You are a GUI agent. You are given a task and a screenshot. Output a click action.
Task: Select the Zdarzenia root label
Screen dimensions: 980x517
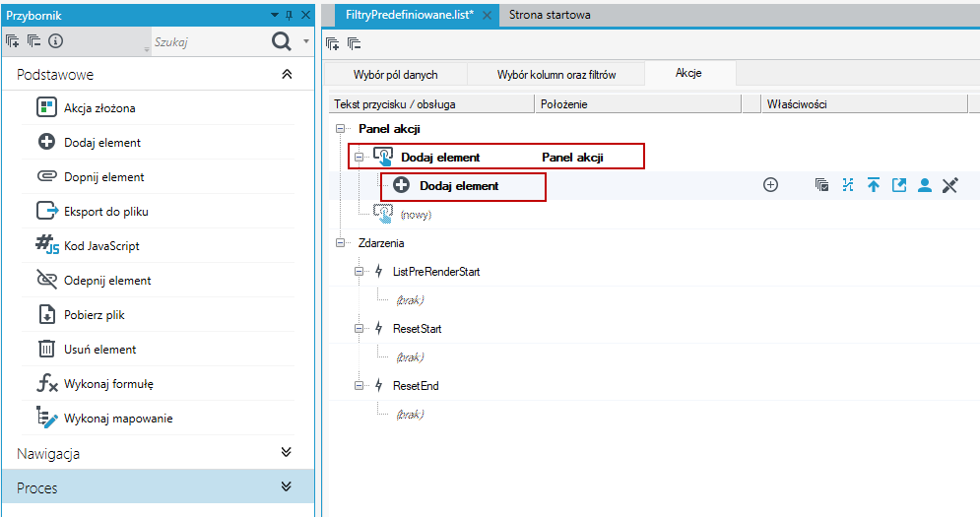[381, 242]
